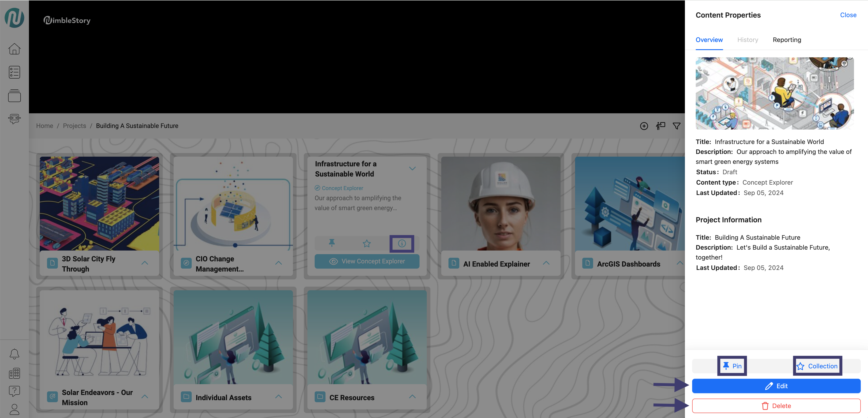Open the projects checklist icon in the sidebar
The image size is (868, 418).
coord(14,72)
